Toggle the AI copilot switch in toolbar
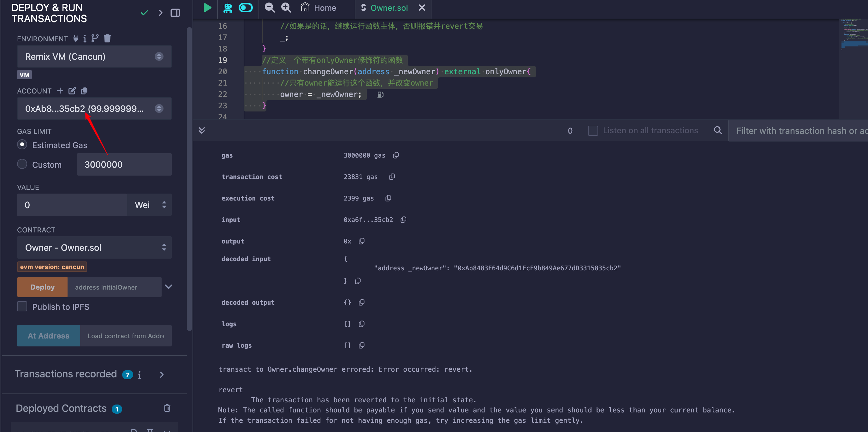Screen dimensions: 868x432 246,7
